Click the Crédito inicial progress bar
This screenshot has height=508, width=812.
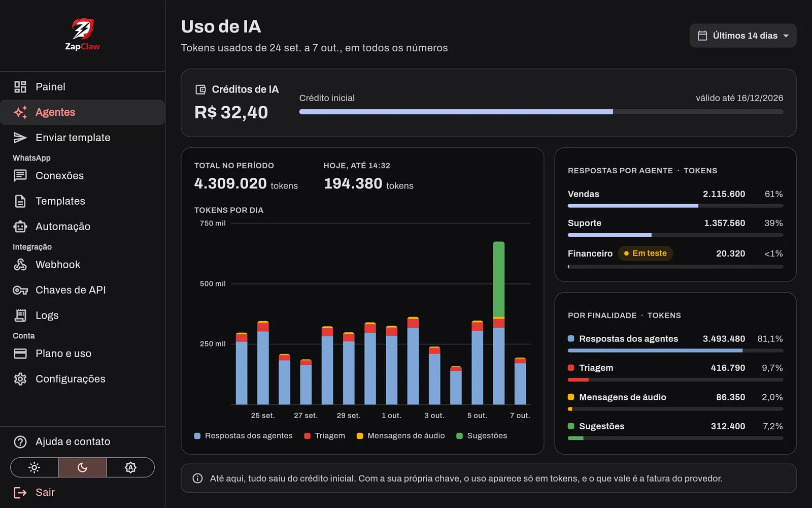(541, 112)
